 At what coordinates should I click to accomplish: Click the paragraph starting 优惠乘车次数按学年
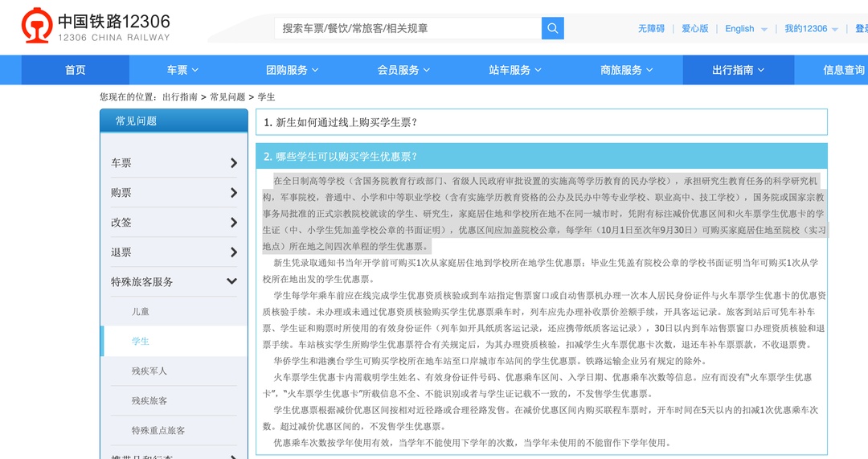[473, 443]
